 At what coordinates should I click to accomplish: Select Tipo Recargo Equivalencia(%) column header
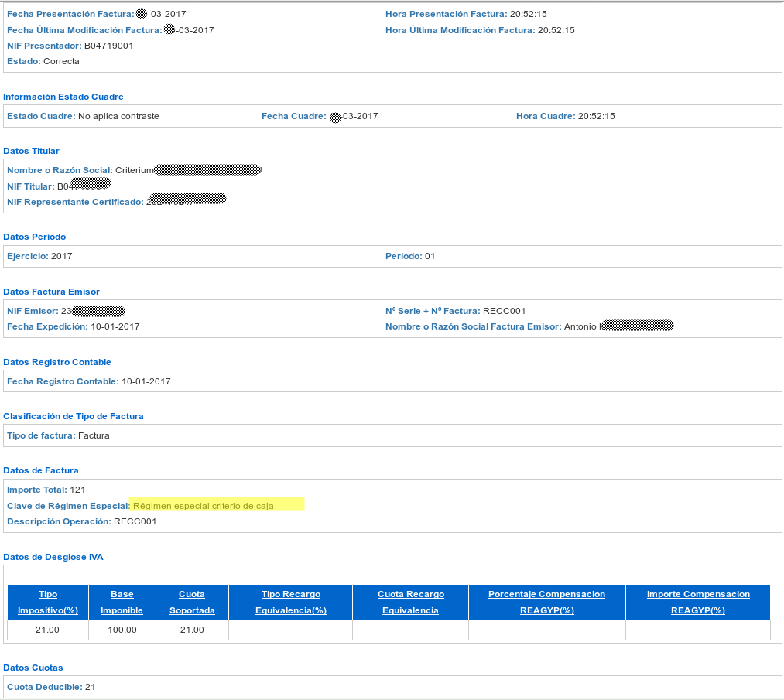[x=290, y=602]
